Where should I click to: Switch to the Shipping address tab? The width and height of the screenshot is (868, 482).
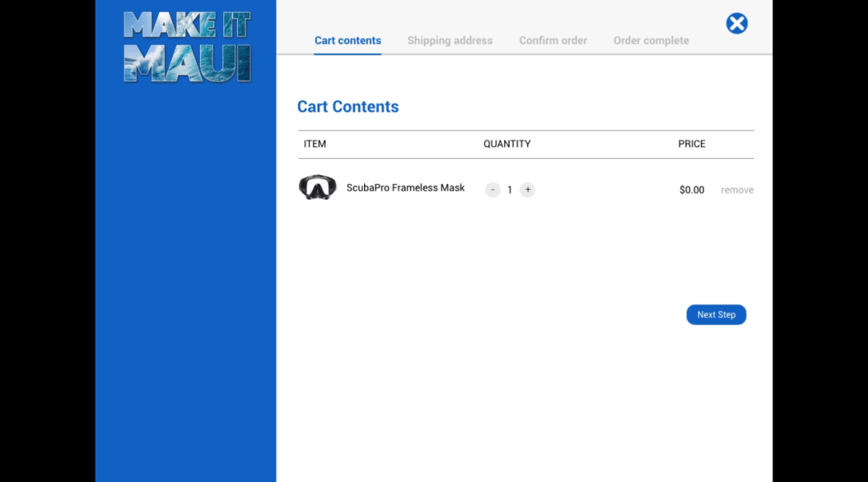click(449, 40)
